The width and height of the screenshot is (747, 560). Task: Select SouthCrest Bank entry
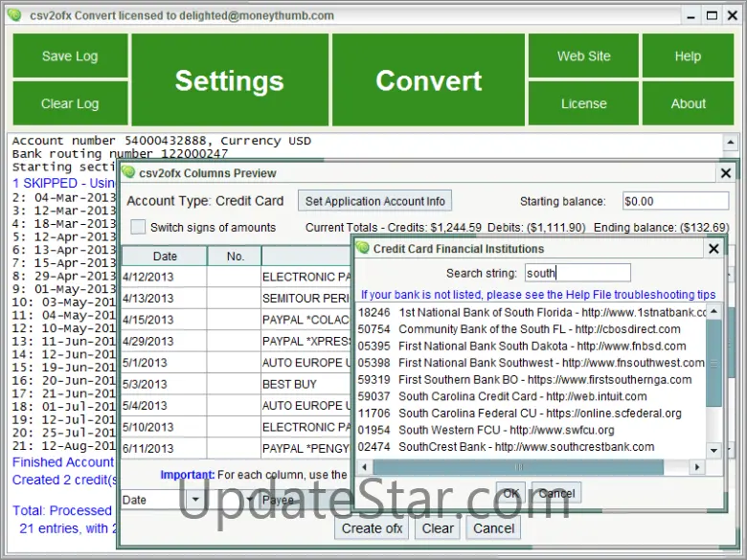(531, 447)
